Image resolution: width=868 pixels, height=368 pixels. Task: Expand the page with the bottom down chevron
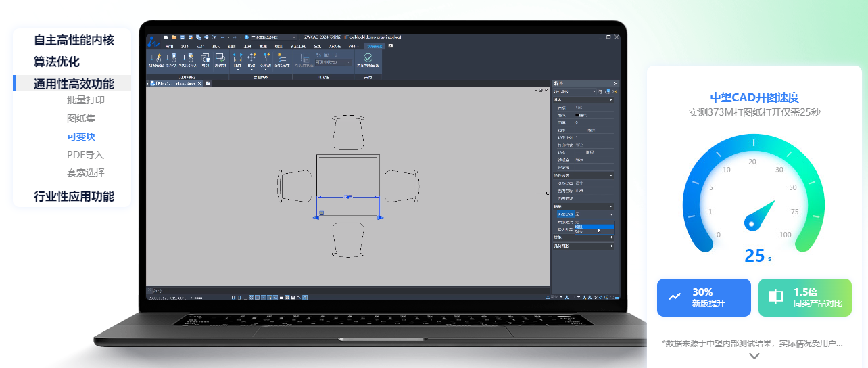(754, 356)
